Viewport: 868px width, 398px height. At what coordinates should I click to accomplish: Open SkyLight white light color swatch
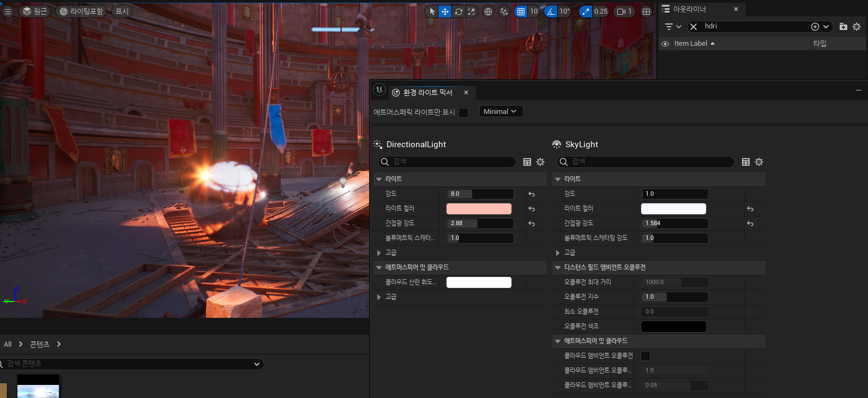click(x=673, y=209)
